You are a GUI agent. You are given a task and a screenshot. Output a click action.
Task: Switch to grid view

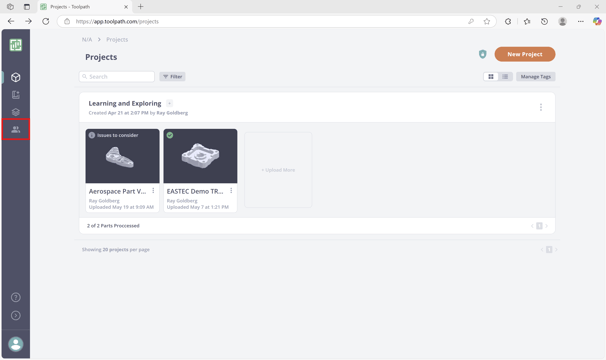pyautogui.click(x=491, y=77)
